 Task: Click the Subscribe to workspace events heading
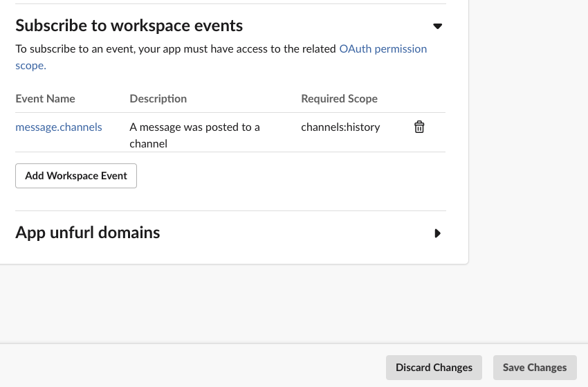point(129,26)
